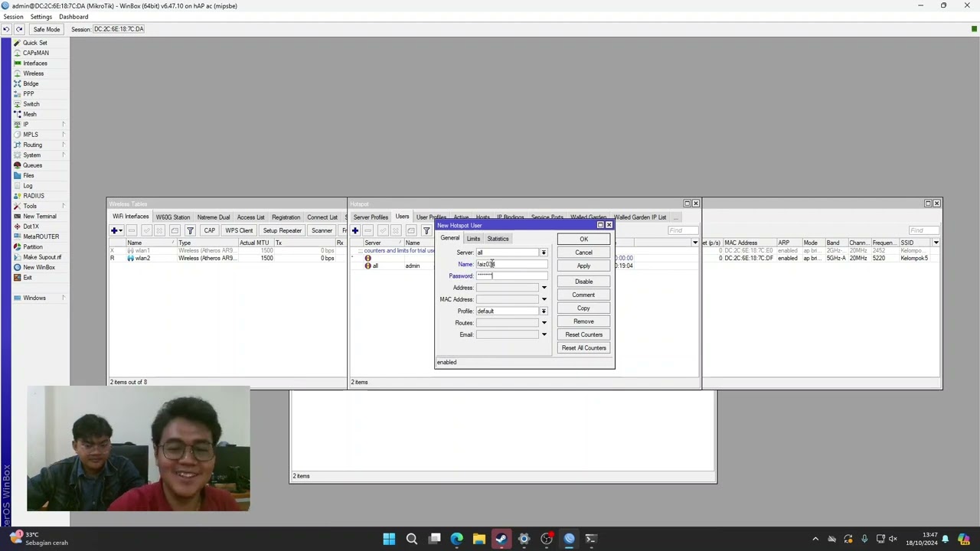This screenshot has height=551, width=980.
Task: Click the filter funnel in Hotspot window
Action: pos(426,230)
